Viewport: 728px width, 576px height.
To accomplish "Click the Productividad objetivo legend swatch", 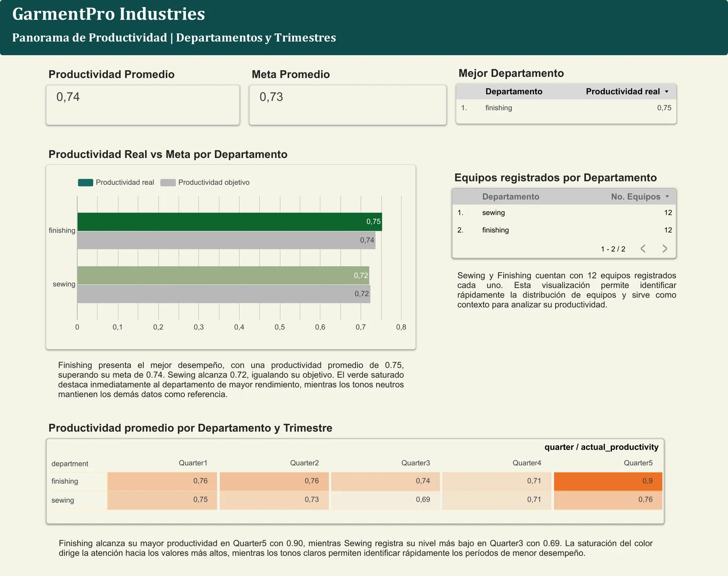I will click(x=168, y=182).
